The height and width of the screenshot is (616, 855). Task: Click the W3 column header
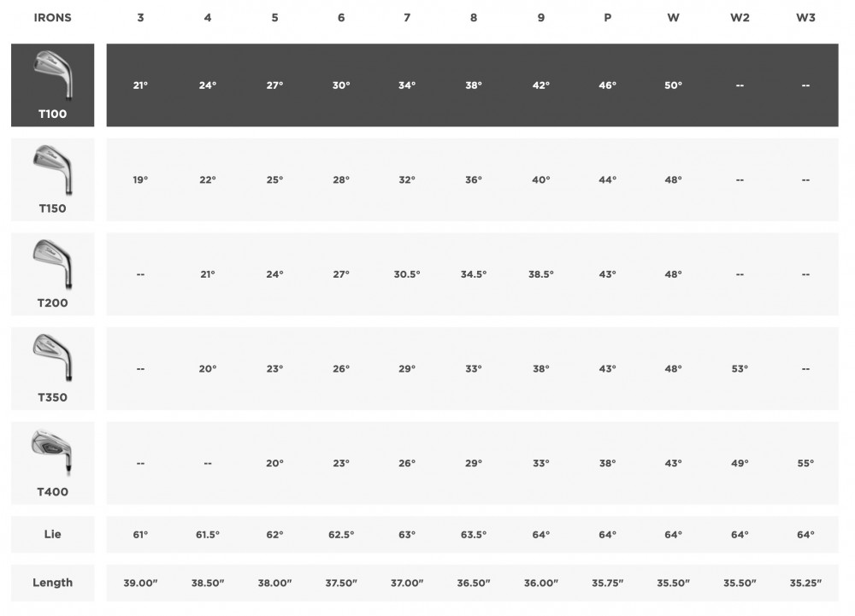[x=805, y=17]
